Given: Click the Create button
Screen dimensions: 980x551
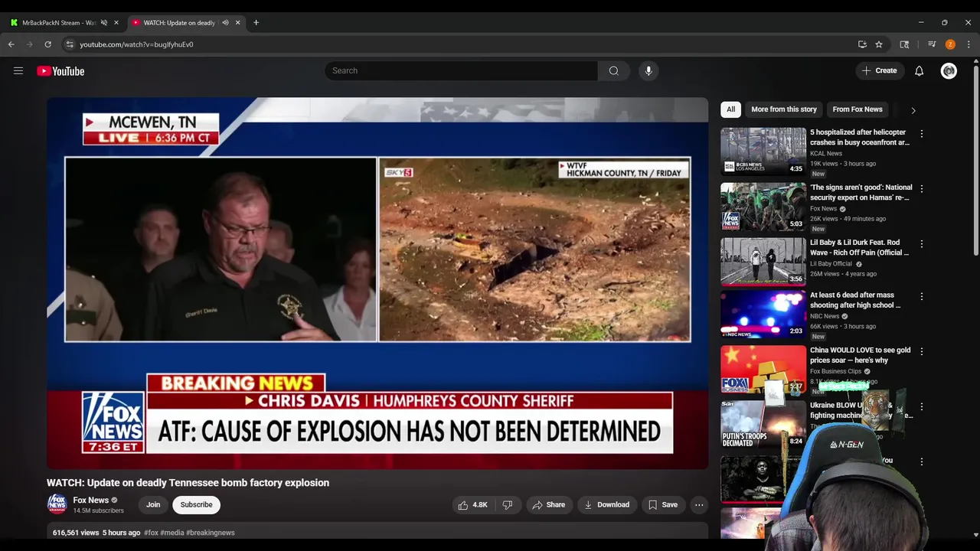Looking at the screenshot, I should tap(879, 70).
